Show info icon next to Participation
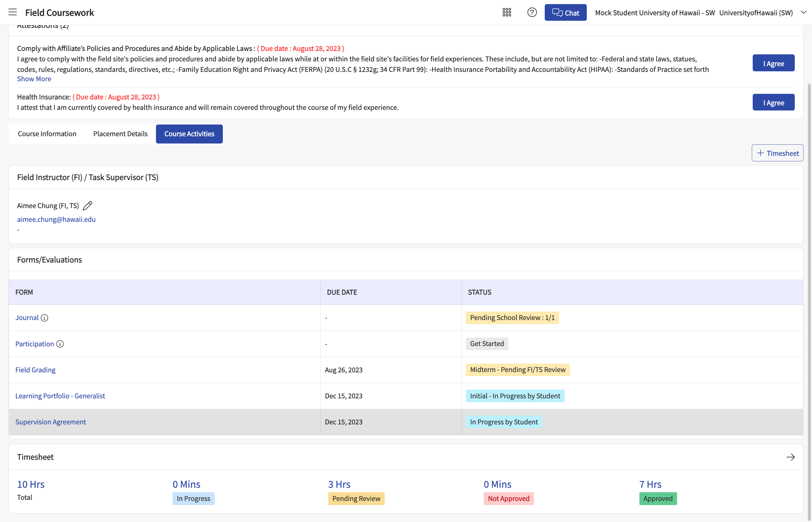Screen dimensions: 812x522 [x=60, y=344]
